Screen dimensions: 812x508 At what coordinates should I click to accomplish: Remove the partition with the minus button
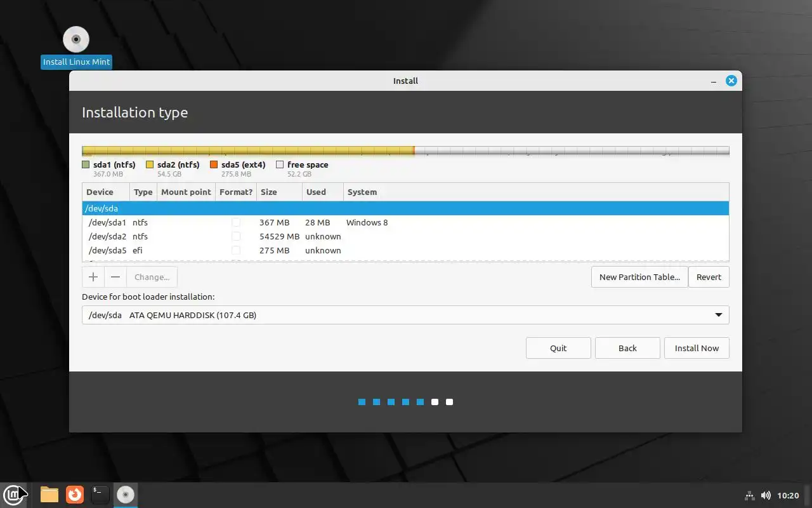(115, 277)
